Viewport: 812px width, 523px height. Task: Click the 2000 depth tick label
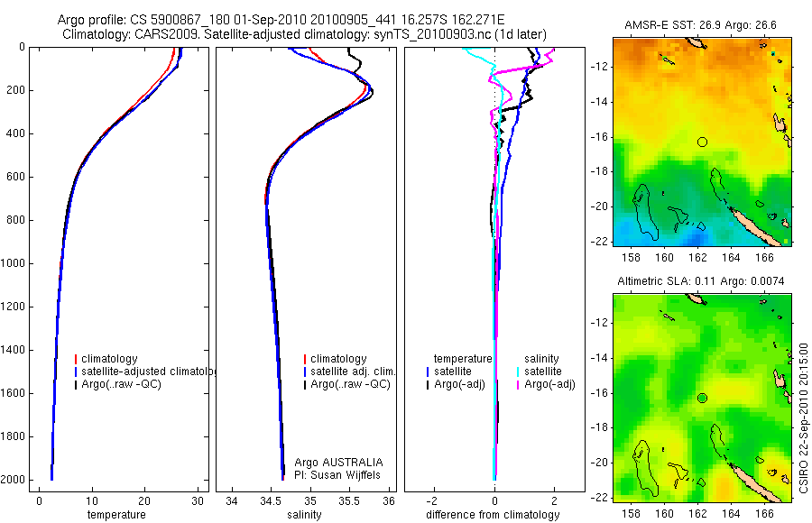point(14,480)
